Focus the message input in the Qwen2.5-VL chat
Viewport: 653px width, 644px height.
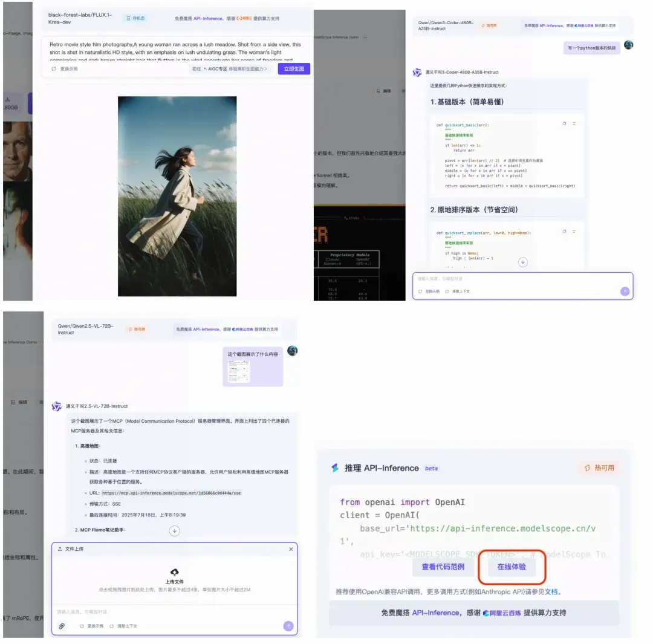[x=175, y=612]
